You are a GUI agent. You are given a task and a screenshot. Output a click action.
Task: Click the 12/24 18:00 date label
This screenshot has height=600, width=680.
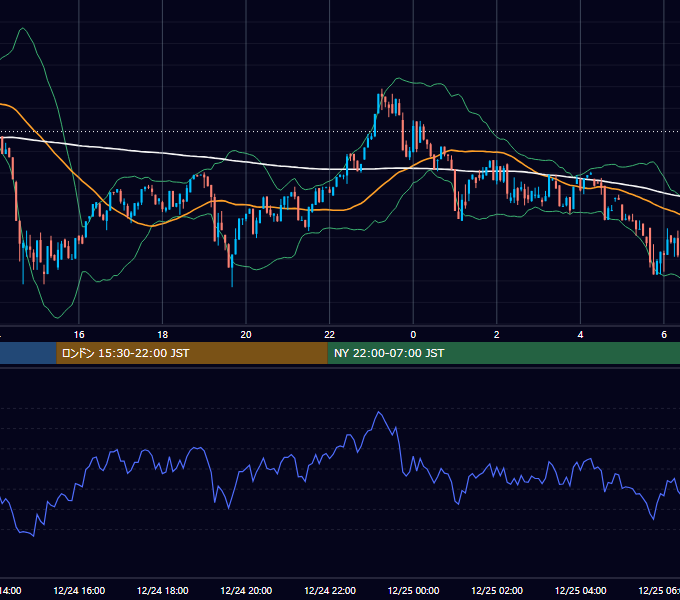pos(163,591)
